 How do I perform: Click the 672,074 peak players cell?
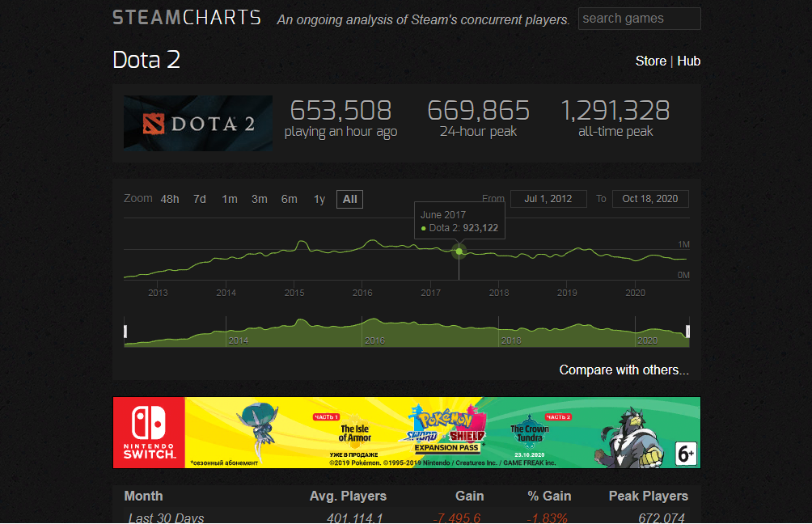tap(662, 518)
